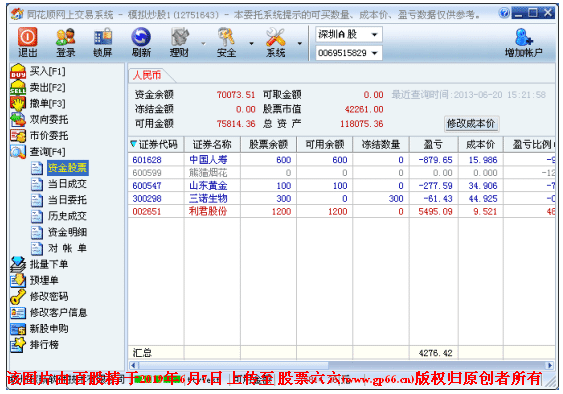
Task: Switch to the 人民币 tab
Action: (147, 75)
